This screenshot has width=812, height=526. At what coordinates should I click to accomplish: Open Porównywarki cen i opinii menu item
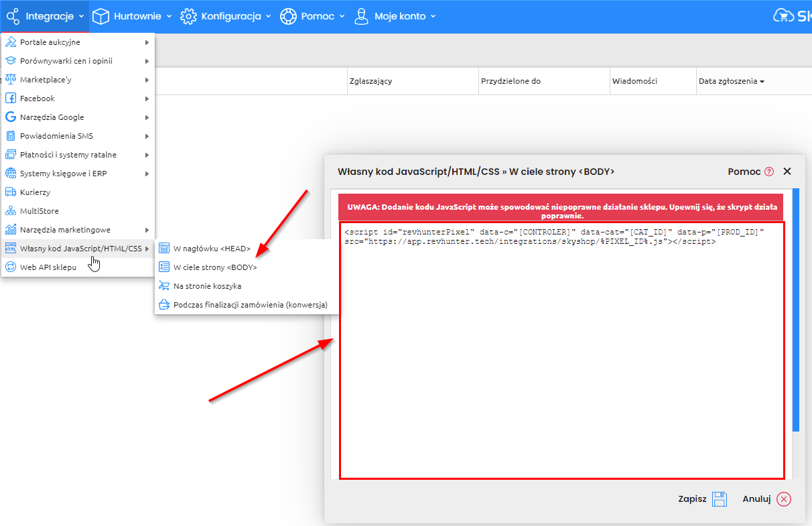tap(78, 61)
